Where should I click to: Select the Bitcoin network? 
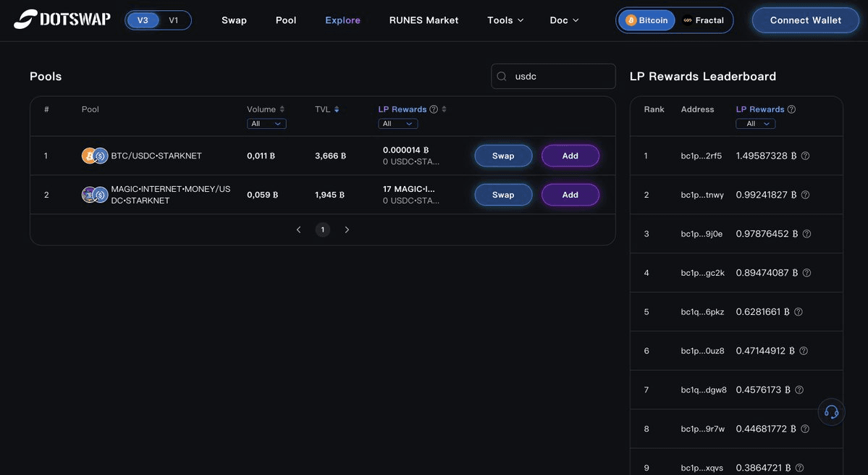coord(646,20)
